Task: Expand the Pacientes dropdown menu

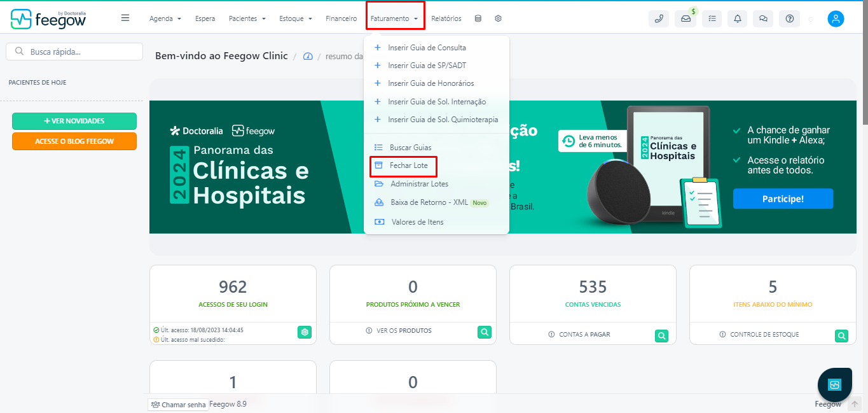Action: tap(247, 18)
